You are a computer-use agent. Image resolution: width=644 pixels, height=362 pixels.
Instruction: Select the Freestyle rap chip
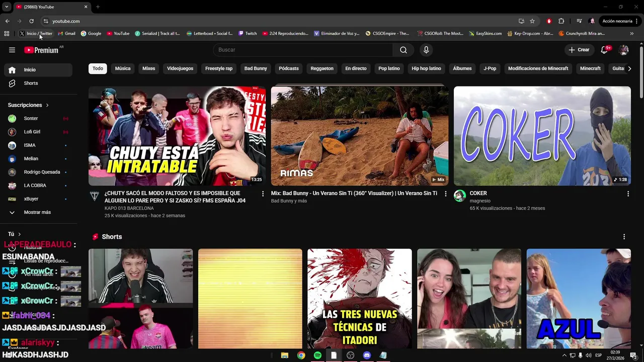pos(219,68)
